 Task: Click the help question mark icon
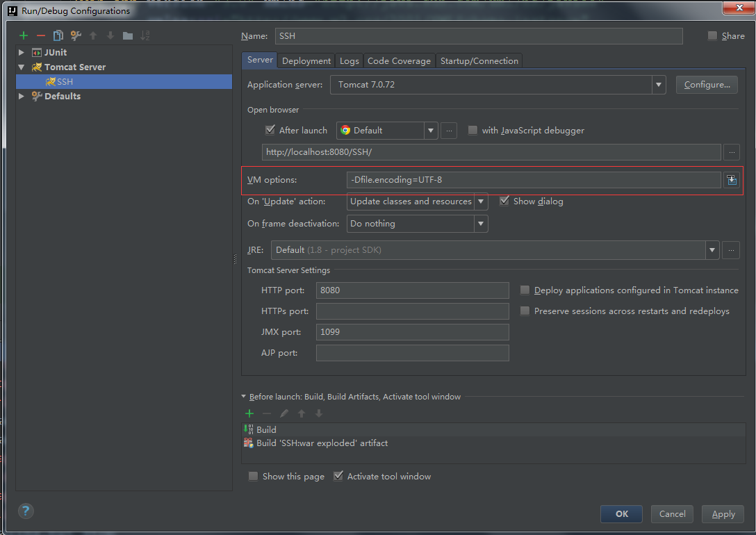click(26, 511)
